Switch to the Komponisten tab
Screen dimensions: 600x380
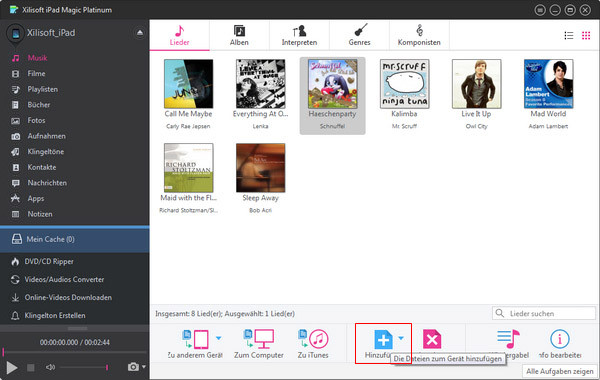click(419, 36)
